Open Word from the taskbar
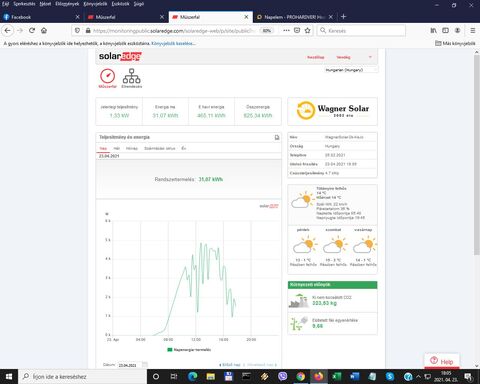 click(x=355, y=377)
